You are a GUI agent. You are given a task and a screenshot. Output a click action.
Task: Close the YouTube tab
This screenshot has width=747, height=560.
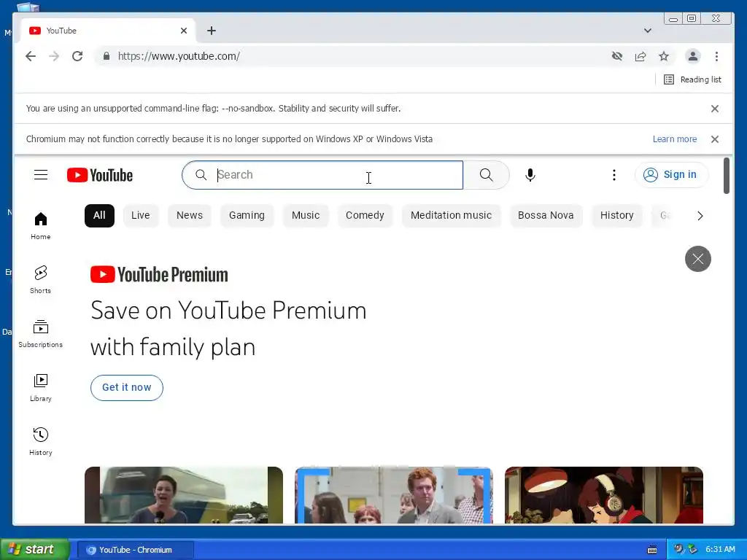[x=184, y=31]
